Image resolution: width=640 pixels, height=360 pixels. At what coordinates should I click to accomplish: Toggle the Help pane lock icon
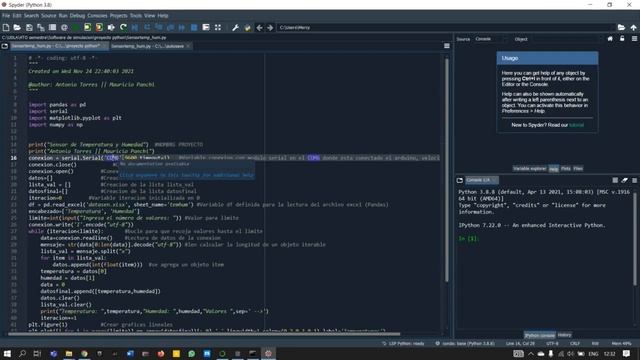click(x=622, y=39)
